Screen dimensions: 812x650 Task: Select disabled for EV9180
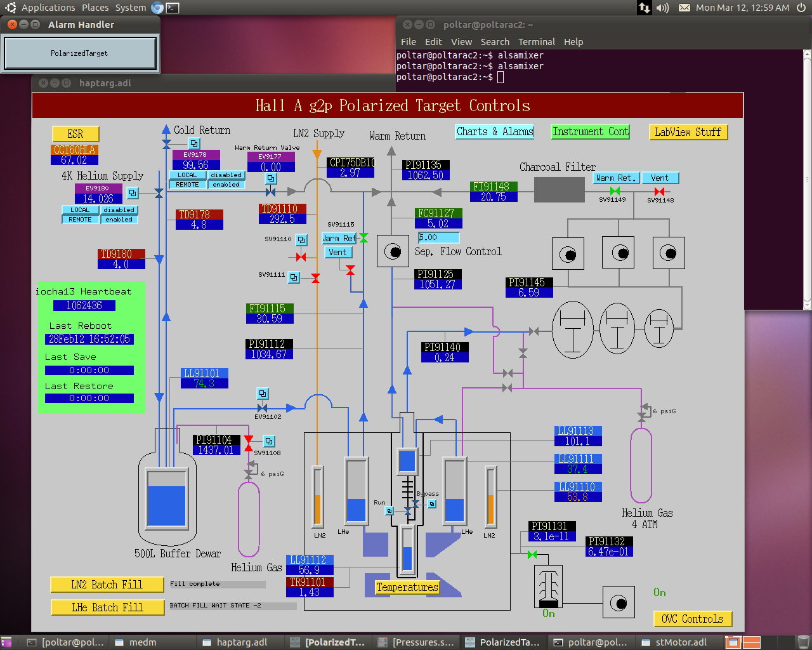pos(119,210)
